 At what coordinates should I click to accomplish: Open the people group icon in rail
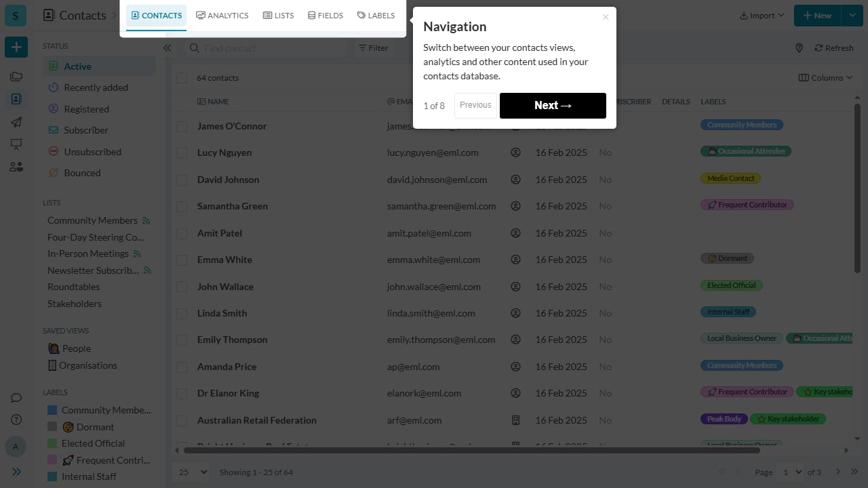(x=16, y=167)
